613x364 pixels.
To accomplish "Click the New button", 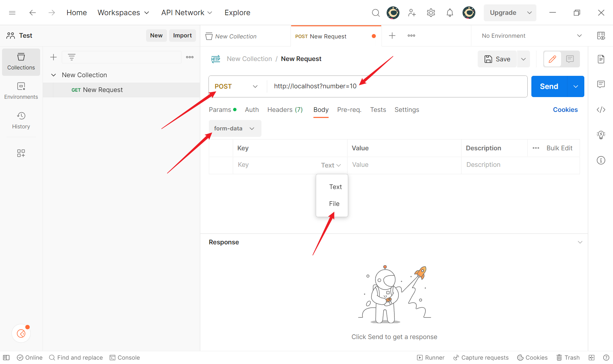I will pyautogui.click(x=156, y=36).
